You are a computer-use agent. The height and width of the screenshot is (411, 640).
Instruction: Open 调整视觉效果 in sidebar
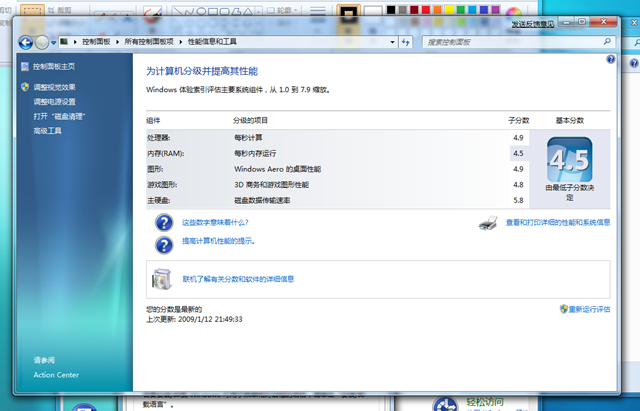pyautogui.click(x=54, y=87)
